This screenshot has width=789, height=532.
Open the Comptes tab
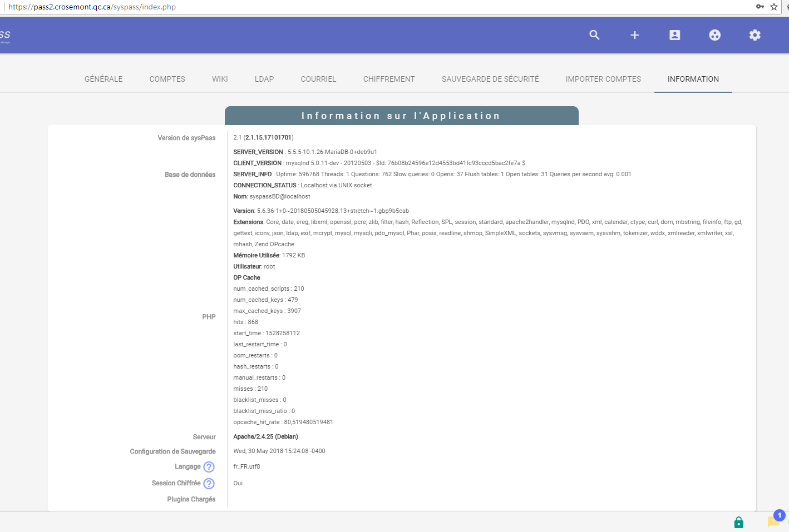167,79
